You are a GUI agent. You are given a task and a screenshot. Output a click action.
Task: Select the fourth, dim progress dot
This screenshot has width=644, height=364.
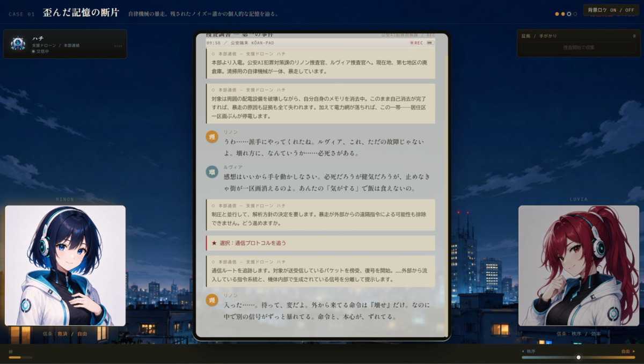(575, 14)
